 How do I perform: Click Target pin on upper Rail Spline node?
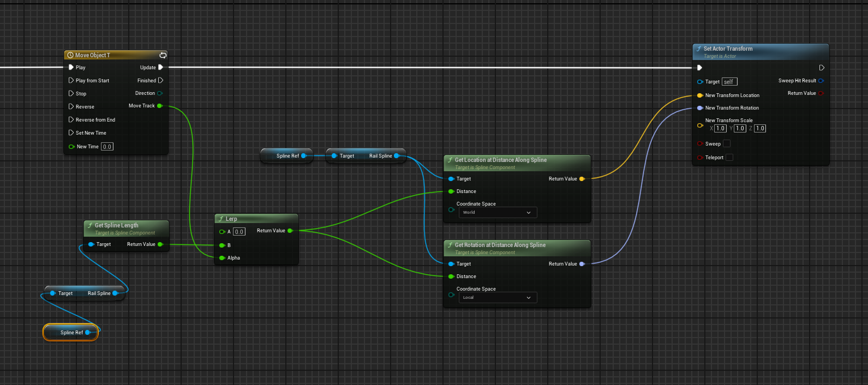coord(334,156)
